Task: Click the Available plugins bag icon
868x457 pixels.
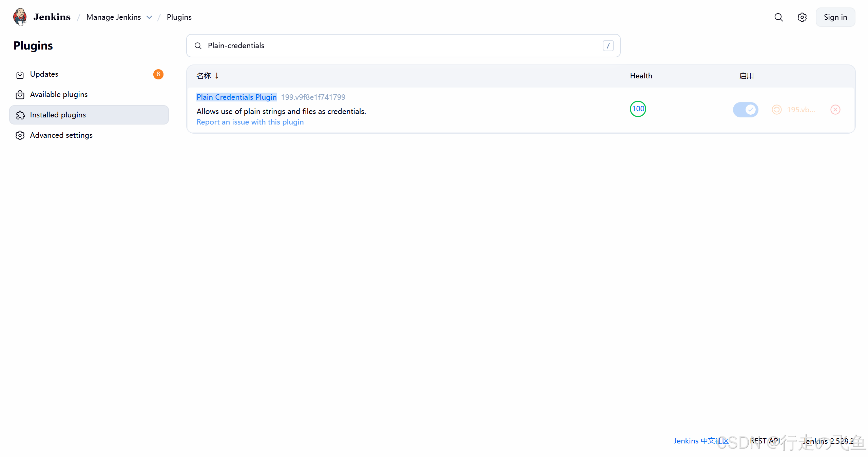Action: (20, 95)
